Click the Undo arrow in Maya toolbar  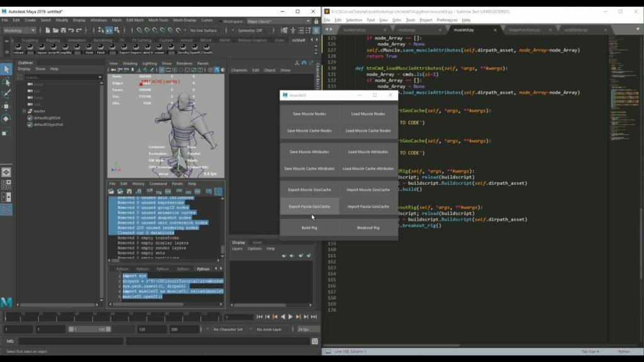(71, 30)
